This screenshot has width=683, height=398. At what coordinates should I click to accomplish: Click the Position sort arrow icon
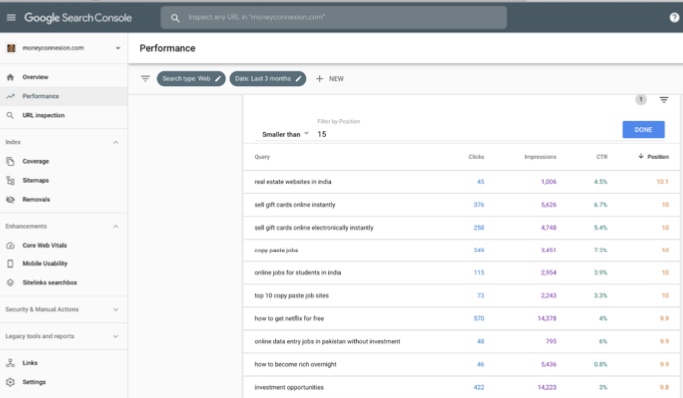click(641, 156)
